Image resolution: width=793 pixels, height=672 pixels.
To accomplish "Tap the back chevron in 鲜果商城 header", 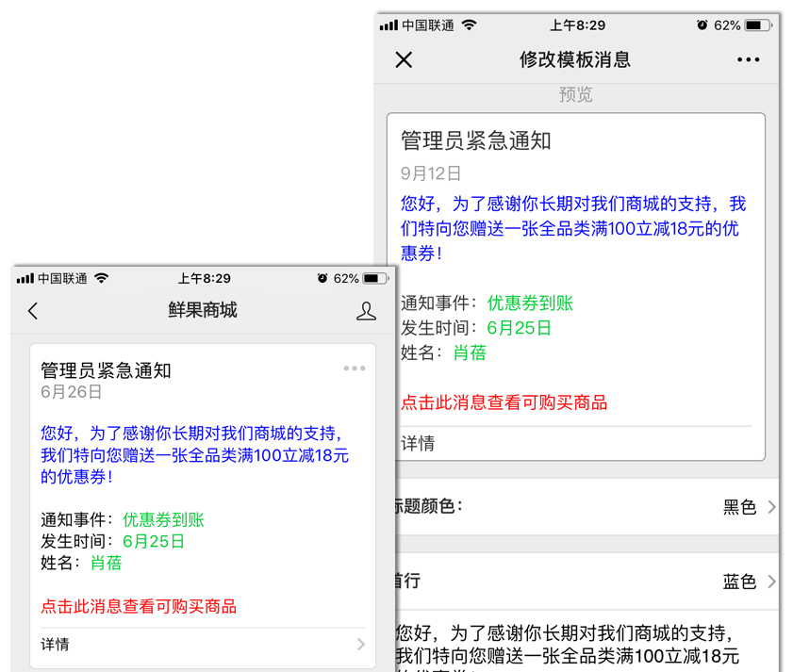I will (33, 311).
